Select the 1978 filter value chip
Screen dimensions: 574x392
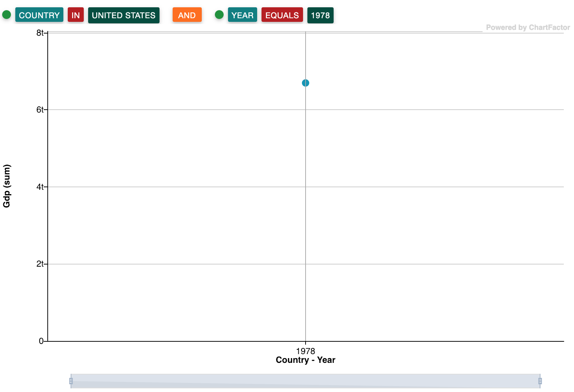point(320,15)
